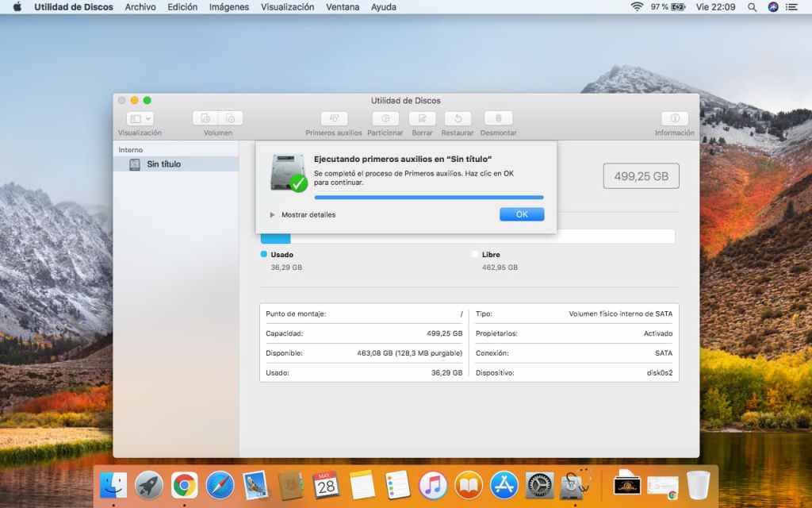
Task: Click the add volume icon
Action: pyautogui.click(x=205, y=118)
